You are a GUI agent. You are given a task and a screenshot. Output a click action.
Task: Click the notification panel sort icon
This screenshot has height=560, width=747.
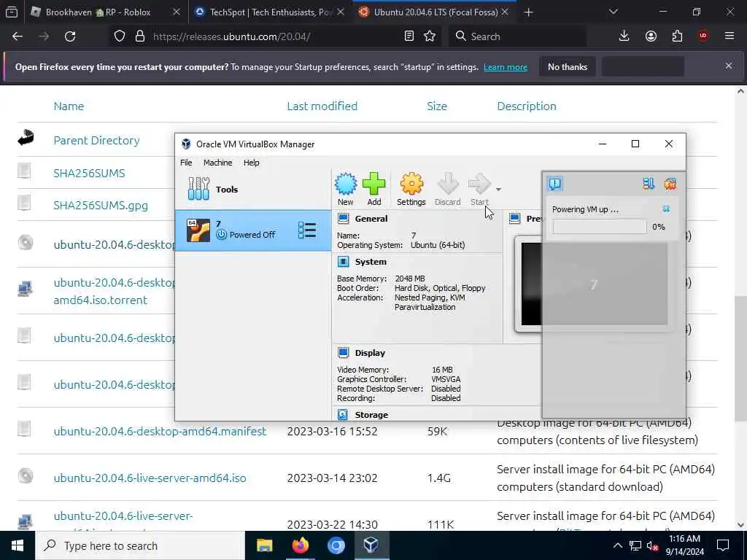649,184
